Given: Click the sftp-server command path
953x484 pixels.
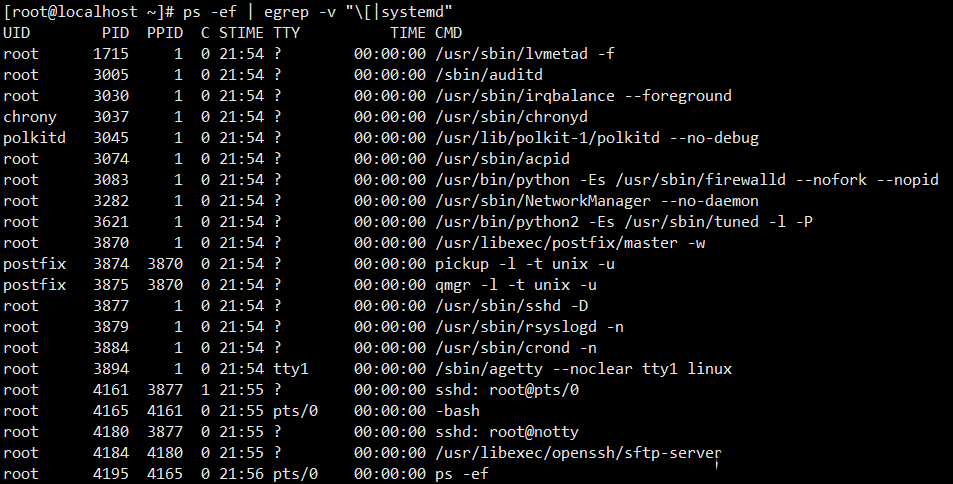Looking at the screenshot, I should click(x=578, y=453).
